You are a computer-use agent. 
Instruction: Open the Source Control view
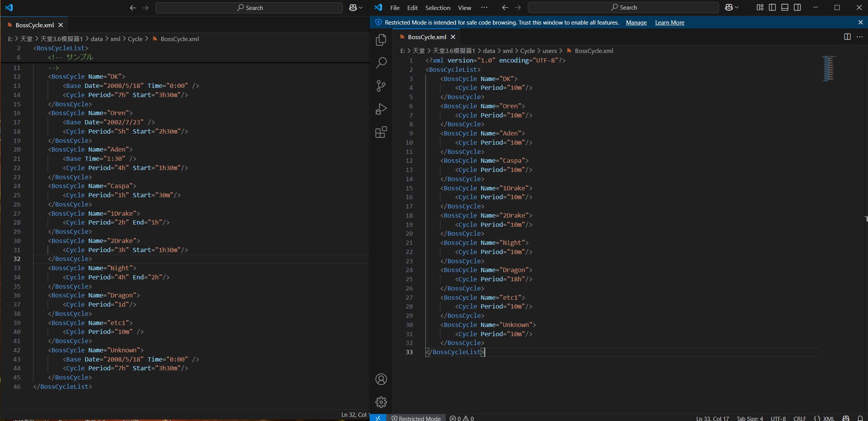coord(381,86)
